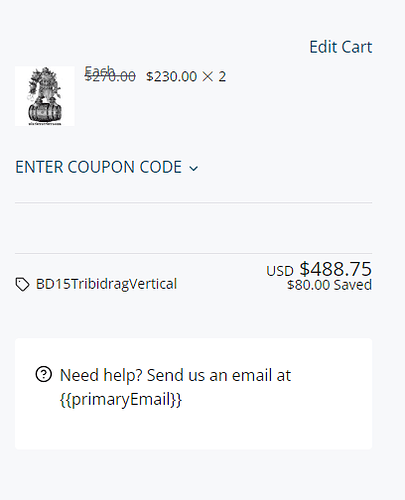Click the crossed-out $270.00 original price

(110, 77)
